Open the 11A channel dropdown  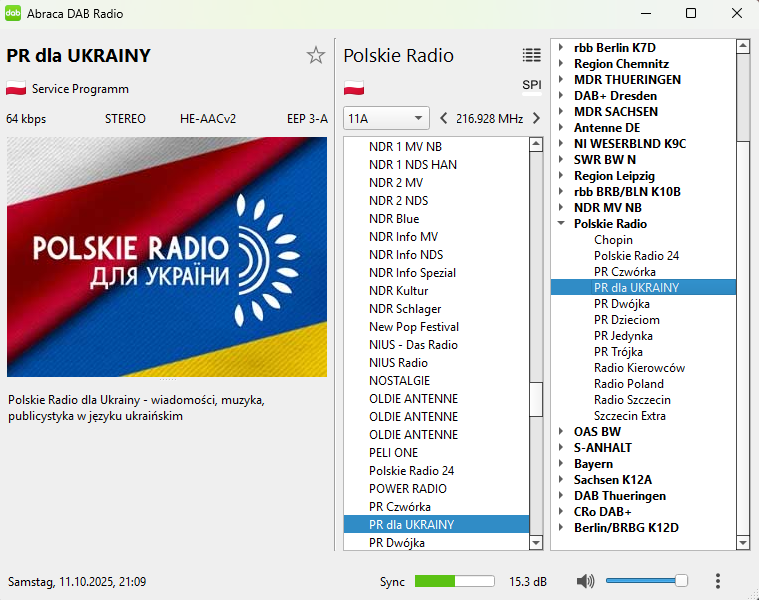point(386,119)
